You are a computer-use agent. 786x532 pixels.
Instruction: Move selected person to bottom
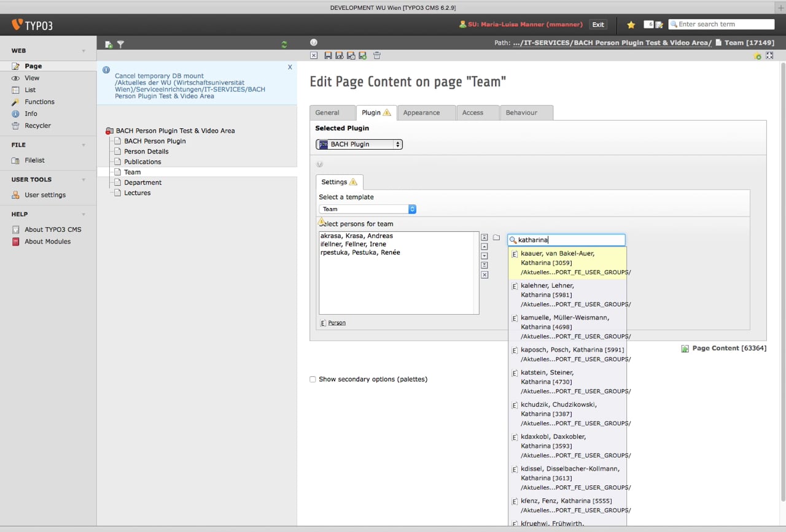pyautogui.click(x=484, y=265)
